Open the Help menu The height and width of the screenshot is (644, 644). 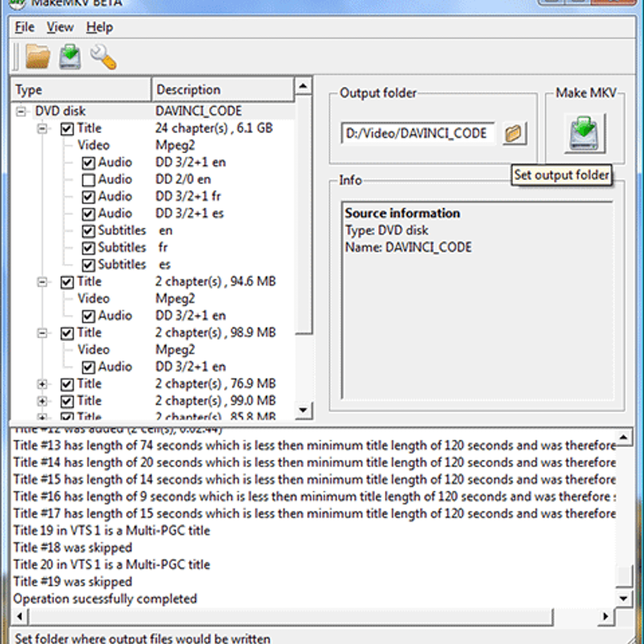pyautogui.click(x=99, y=27)
